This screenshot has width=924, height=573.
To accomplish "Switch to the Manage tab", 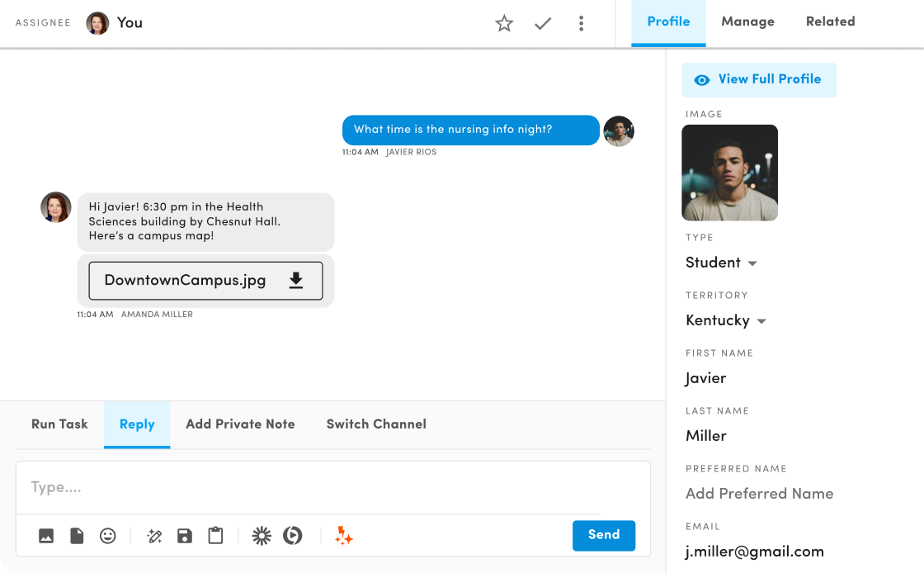I will [x=747, y=22].
